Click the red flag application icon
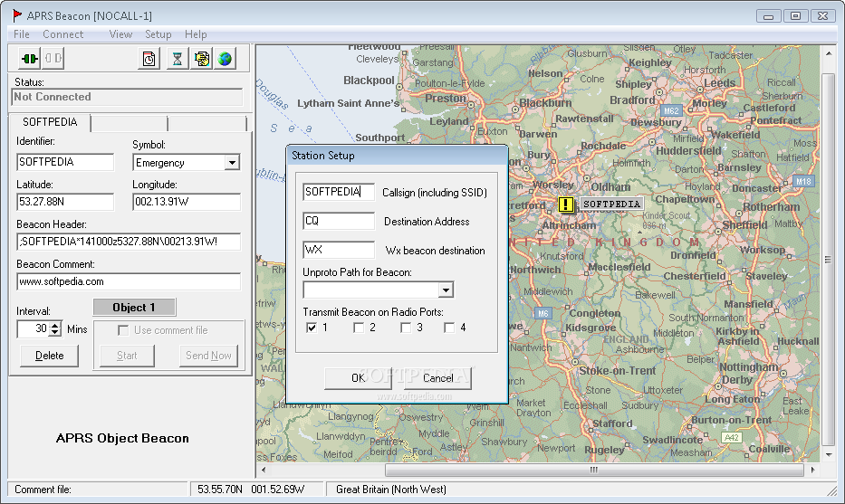845x504 pixels. (17, 15)
